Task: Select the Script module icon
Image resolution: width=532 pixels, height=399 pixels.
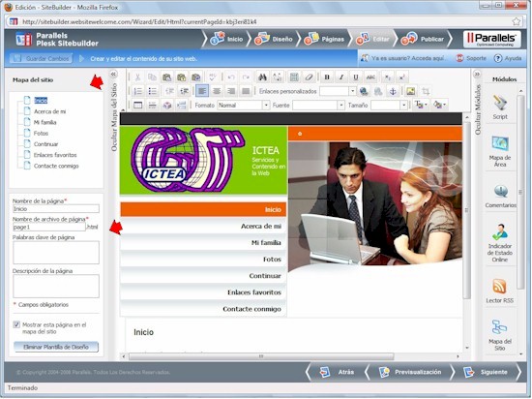Action: (x=500, y=107)
